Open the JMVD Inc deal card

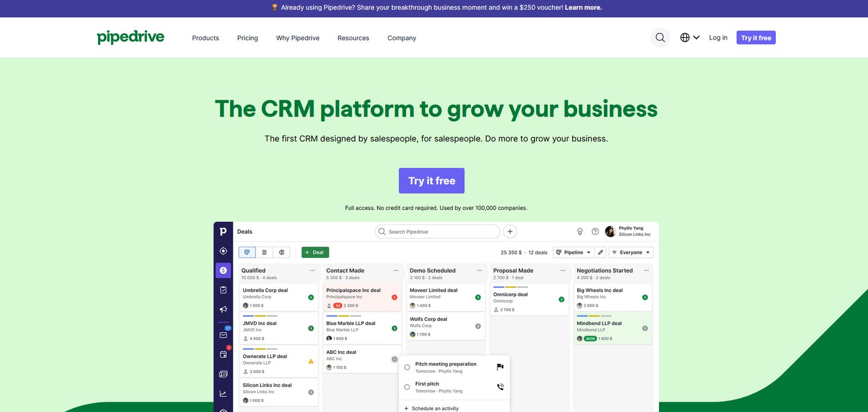pyautogui.click(x=279, y=329)
